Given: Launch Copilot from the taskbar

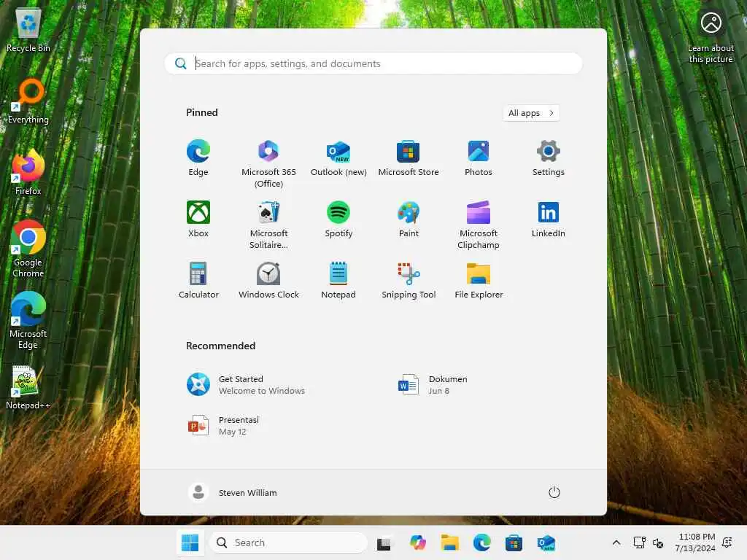Looking at the screenshot, I should [x=417, y=542].
